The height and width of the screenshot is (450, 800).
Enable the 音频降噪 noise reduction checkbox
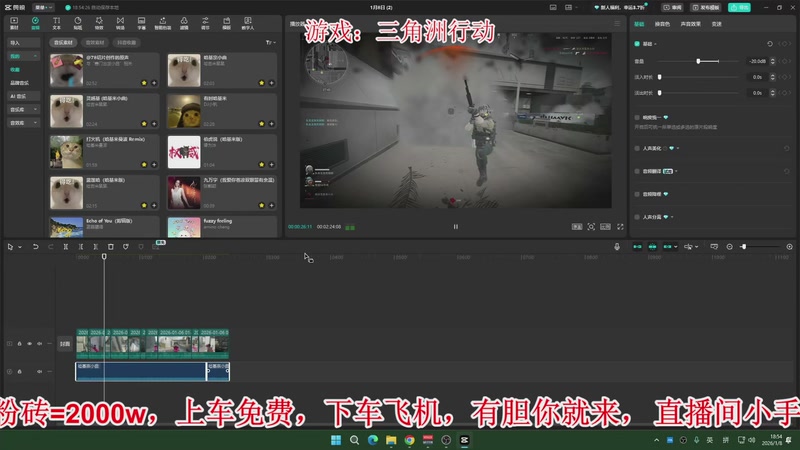[x=637, y=194]
